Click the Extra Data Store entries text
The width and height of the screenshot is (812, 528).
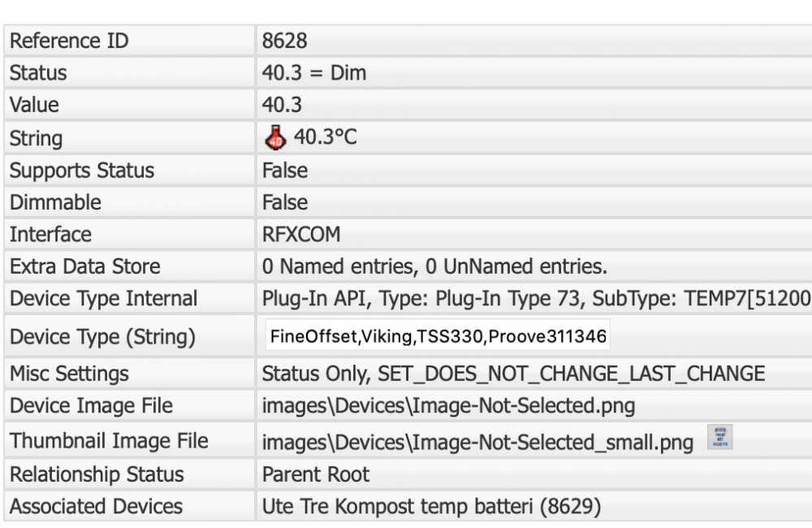pyautogui.click(x=434, y=266)
